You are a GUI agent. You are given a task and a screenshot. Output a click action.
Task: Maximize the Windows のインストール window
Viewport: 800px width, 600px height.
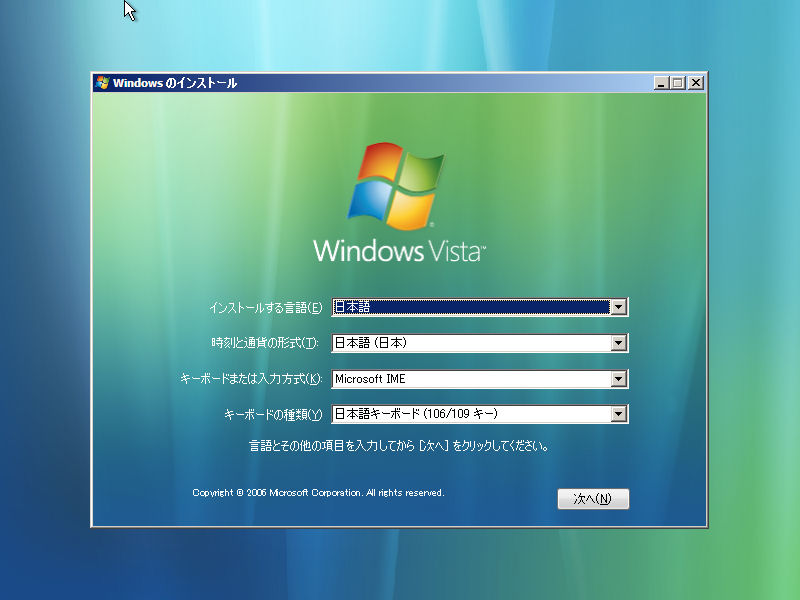pyautogui.click(x=678, y=83)
